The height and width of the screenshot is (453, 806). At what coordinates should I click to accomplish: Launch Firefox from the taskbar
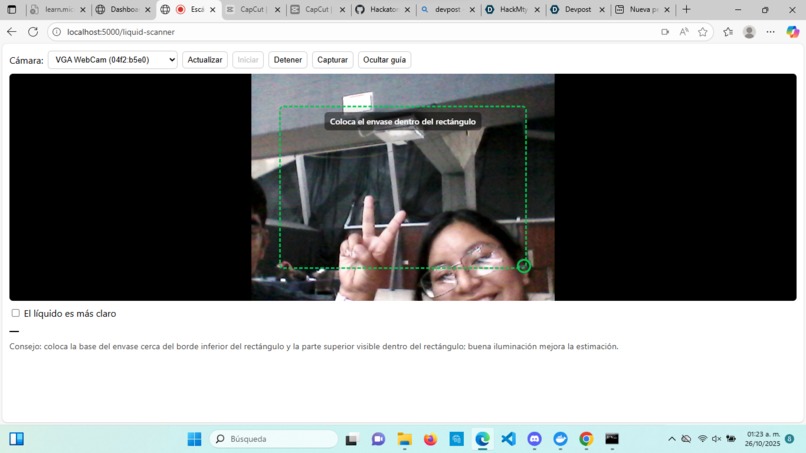(x=430, y=439)
